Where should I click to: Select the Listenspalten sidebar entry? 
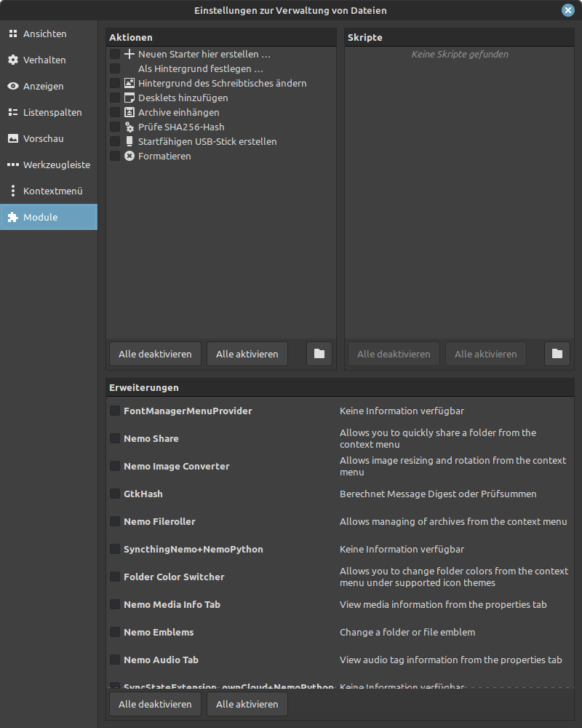coord(49,112)
